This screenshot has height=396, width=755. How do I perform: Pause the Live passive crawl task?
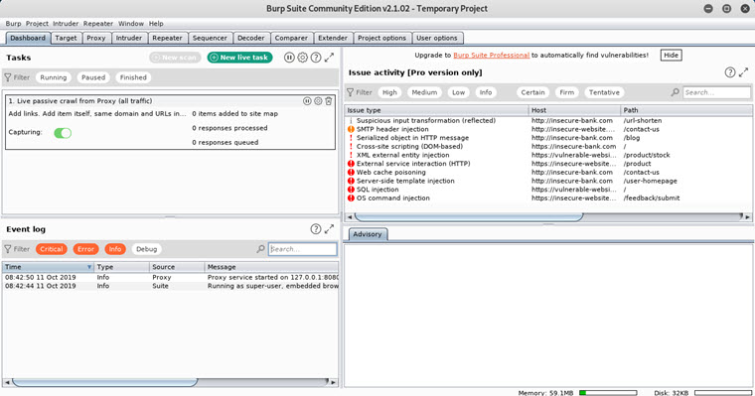[307, 101]
